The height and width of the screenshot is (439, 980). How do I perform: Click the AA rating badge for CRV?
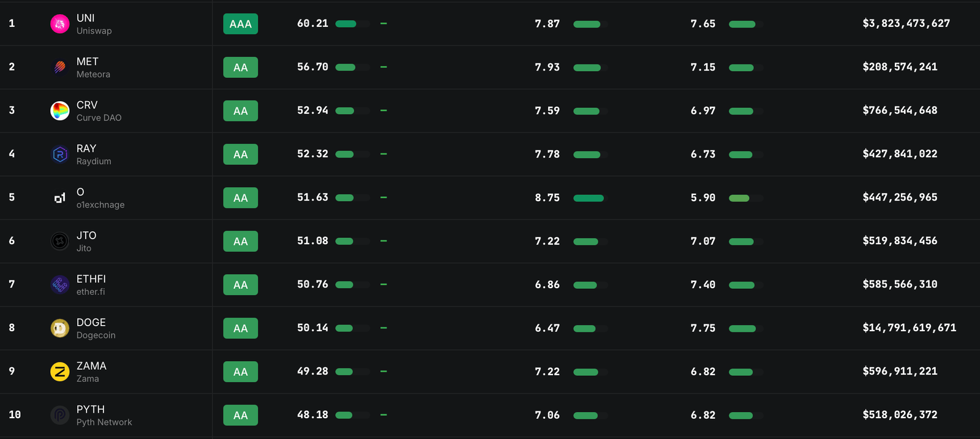click(x=241, y=111)
